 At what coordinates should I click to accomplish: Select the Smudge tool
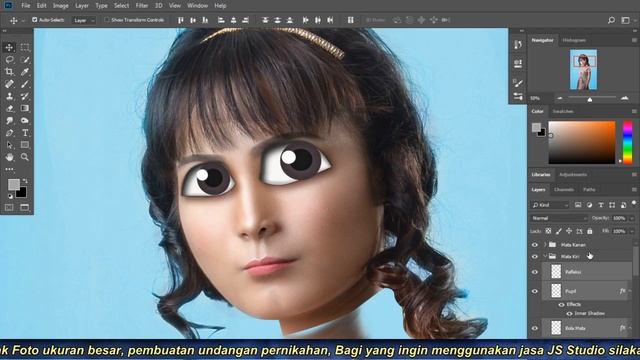point(9,121)
